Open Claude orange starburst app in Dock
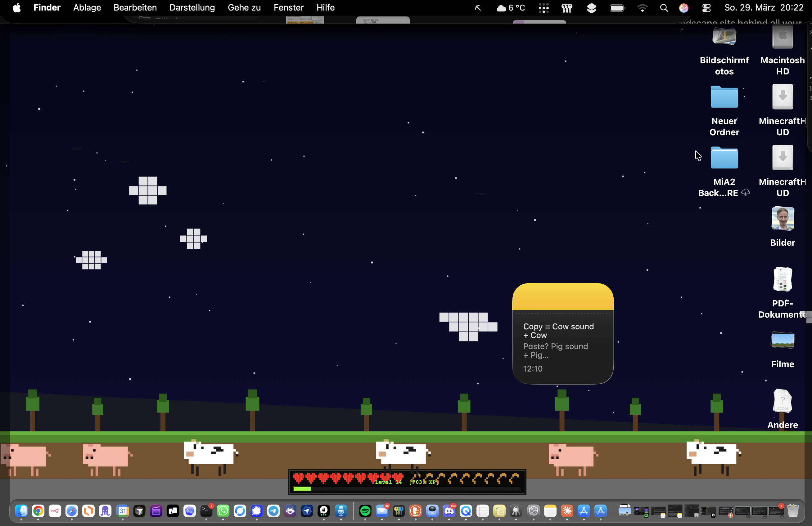The width and height of the screenshot is (812, 526). pyautogui.click(x=567, y=511)
